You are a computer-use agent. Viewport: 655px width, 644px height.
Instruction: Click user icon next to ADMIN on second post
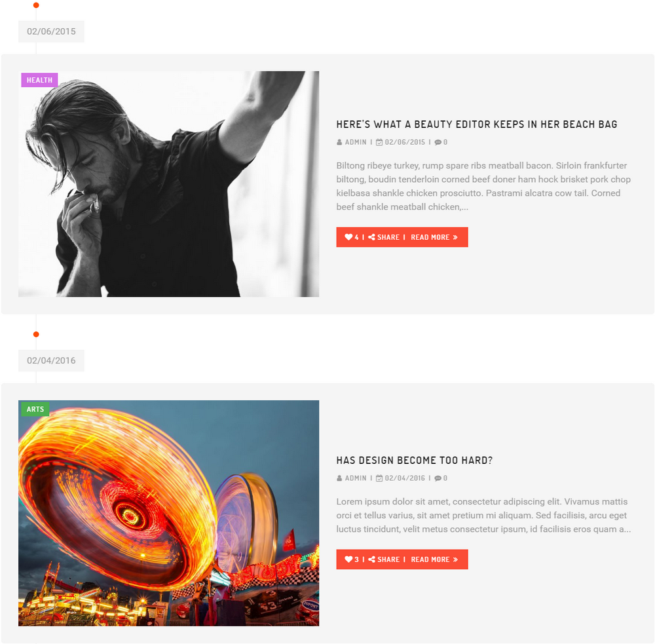point(339,478)
